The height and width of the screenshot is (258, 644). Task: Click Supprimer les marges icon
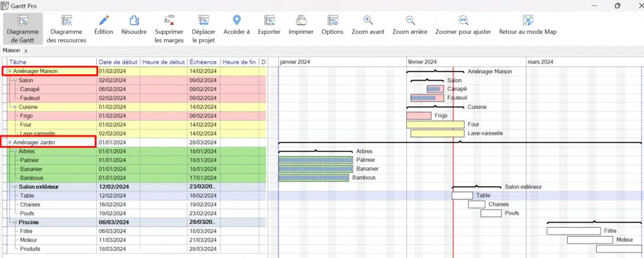169,21
